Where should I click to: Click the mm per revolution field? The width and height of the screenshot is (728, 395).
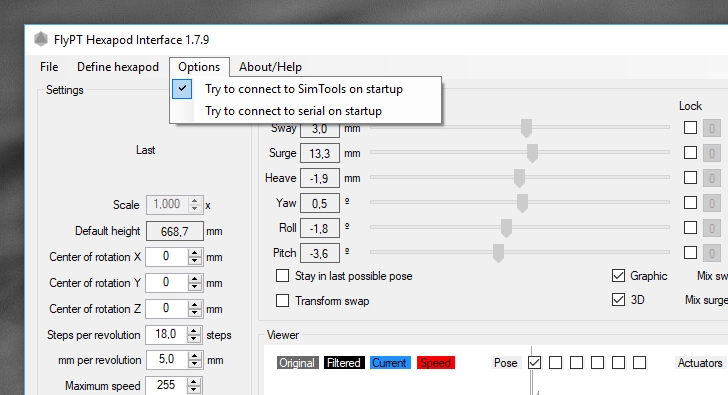(166, 360)
